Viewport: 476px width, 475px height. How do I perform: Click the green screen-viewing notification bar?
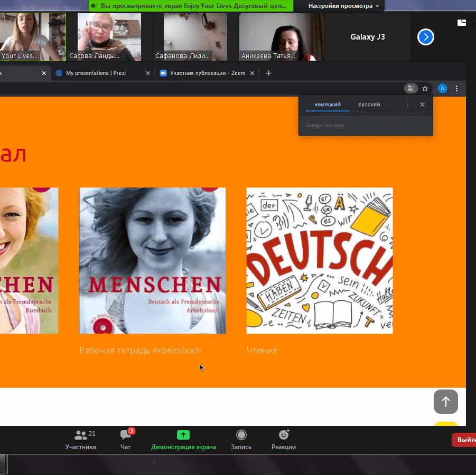(x=191, y=6)
